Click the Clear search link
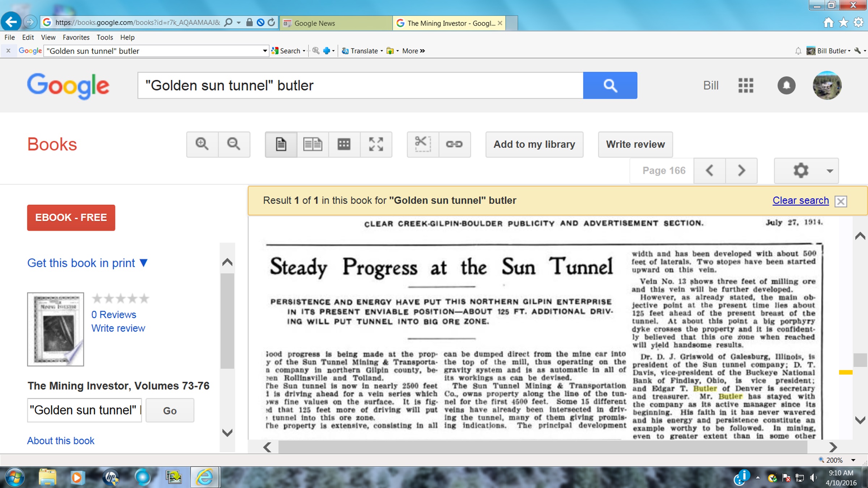This screenshot has height=488, width=868. [801, 200]
